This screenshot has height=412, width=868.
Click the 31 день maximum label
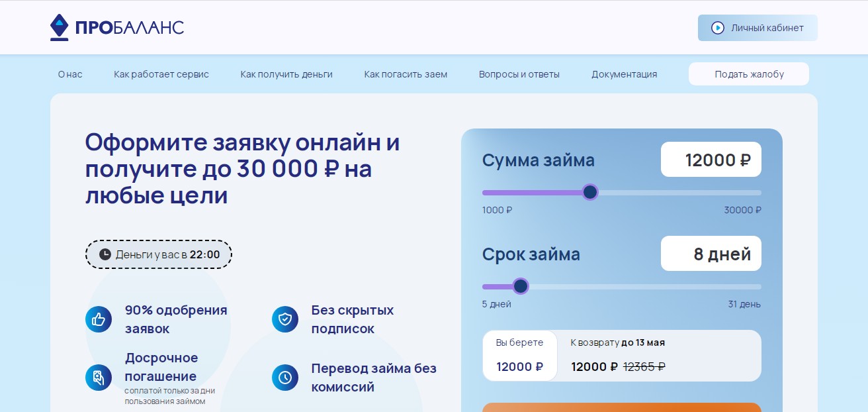[744, 304]
